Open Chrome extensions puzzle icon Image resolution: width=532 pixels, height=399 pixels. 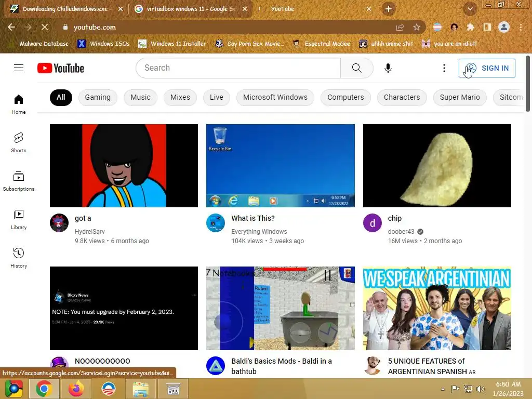click(x=470, y=27)
